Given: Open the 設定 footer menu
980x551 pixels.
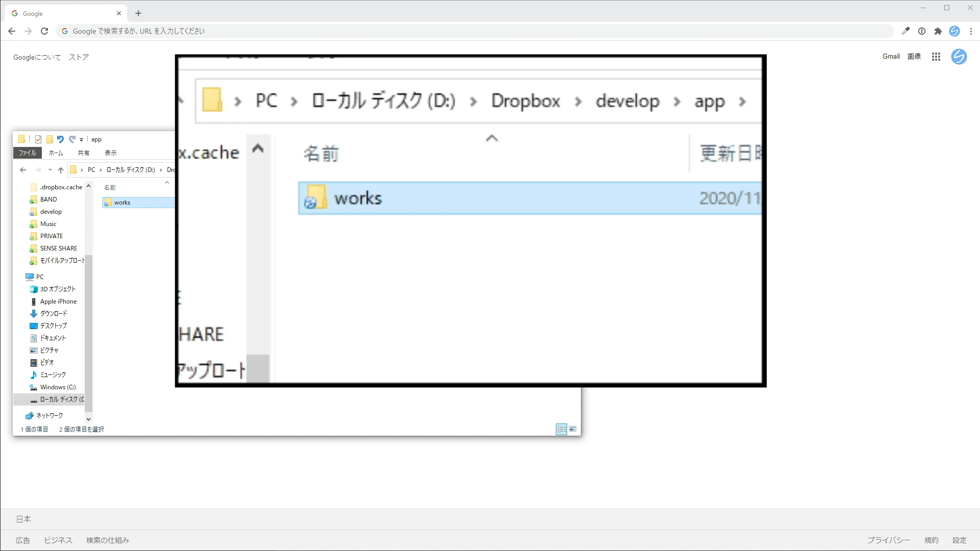Looking at the screenshot, I should 960,540.
